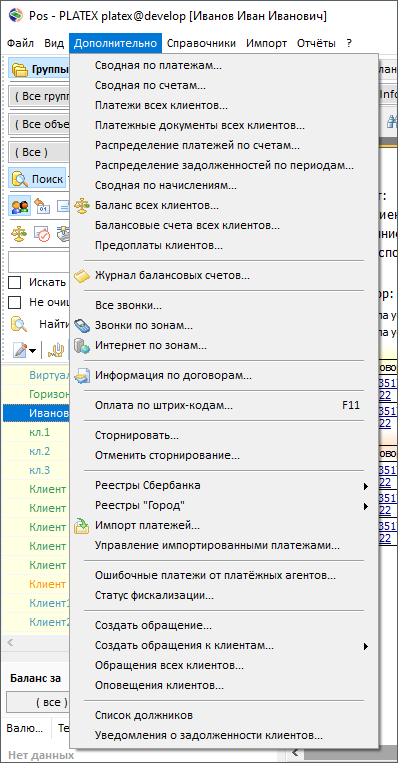Open the Справочники menu

coord(201,43)
